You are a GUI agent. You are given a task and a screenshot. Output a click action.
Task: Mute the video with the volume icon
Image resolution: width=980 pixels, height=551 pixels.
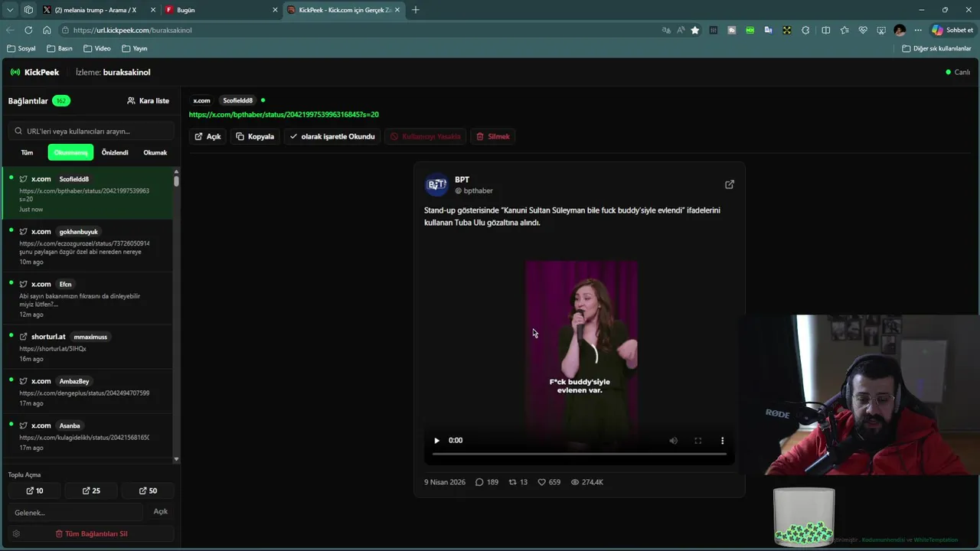(x=674, y=441)
